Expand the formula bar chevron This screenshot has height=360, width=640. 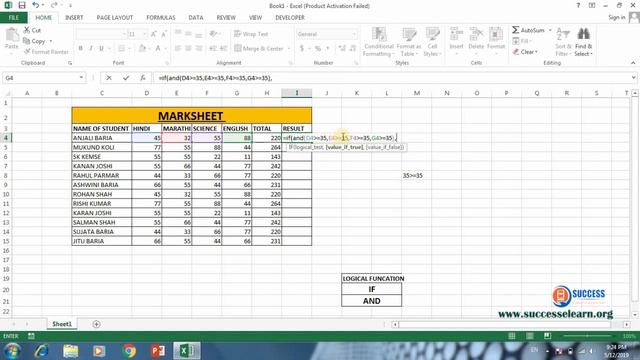click(633, 78)
